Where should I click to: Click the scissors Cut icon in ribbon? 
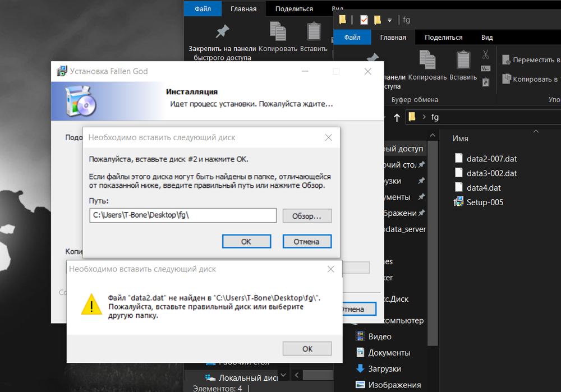coord(485,54)
